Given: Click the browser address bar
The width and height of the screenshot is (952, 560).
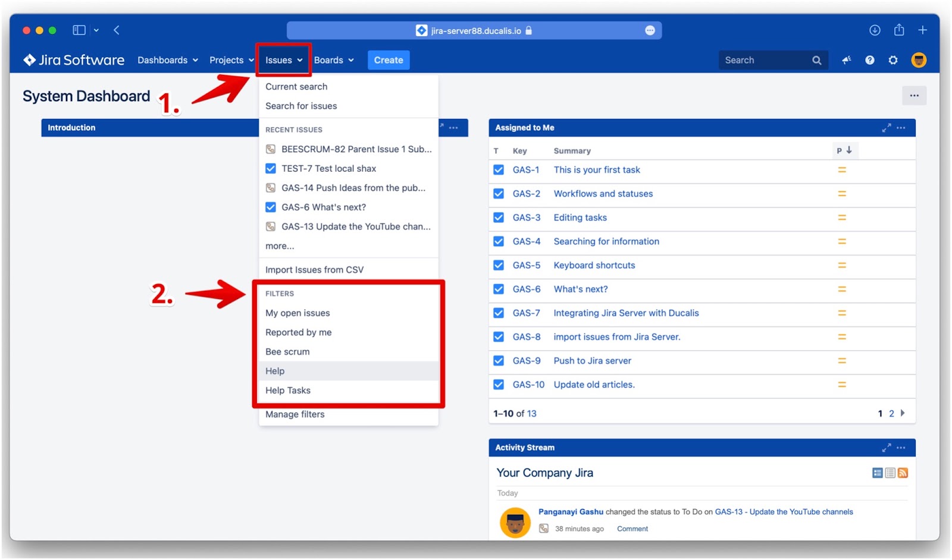Looking at the screenshot, I should click(474, 30).
